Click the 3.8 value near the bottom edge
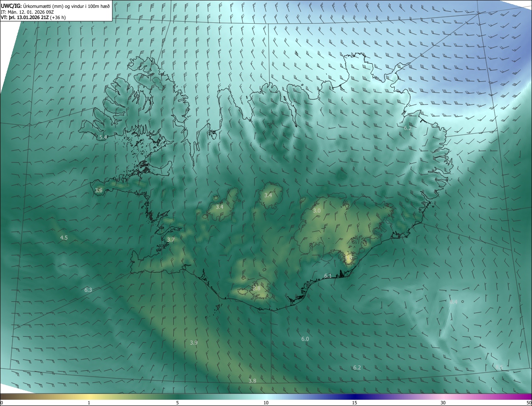The height and width of the screenshot is (406, 532). coord(252,381)
